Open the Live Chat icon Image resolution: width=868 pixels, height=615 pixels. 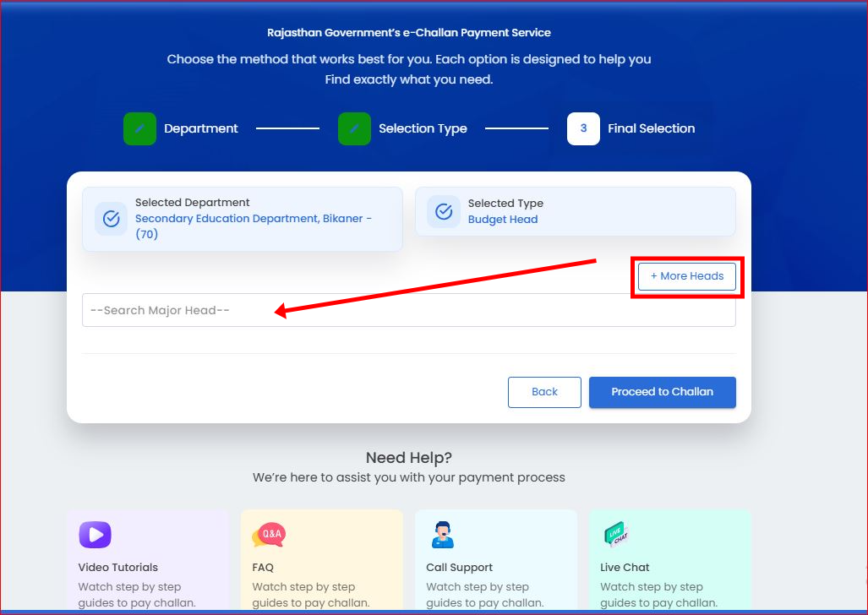(616, 535)
